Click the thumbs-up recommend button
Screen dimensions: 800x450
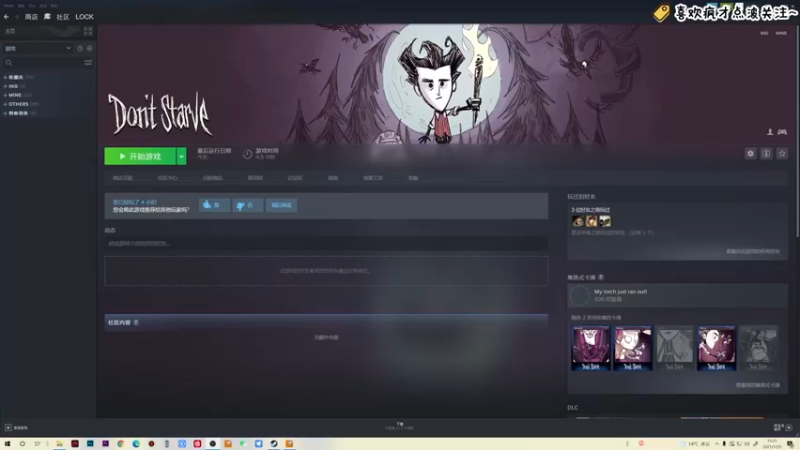[214, 205]
